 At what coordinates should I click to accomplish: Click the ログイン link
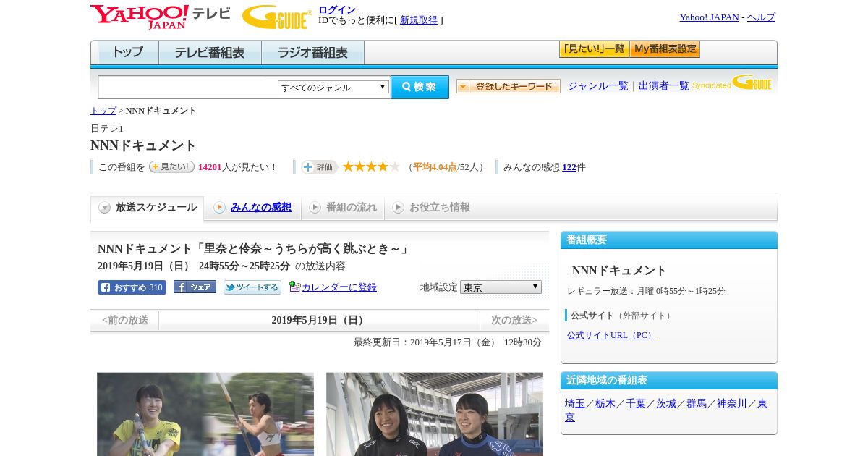tap(337, 9)
